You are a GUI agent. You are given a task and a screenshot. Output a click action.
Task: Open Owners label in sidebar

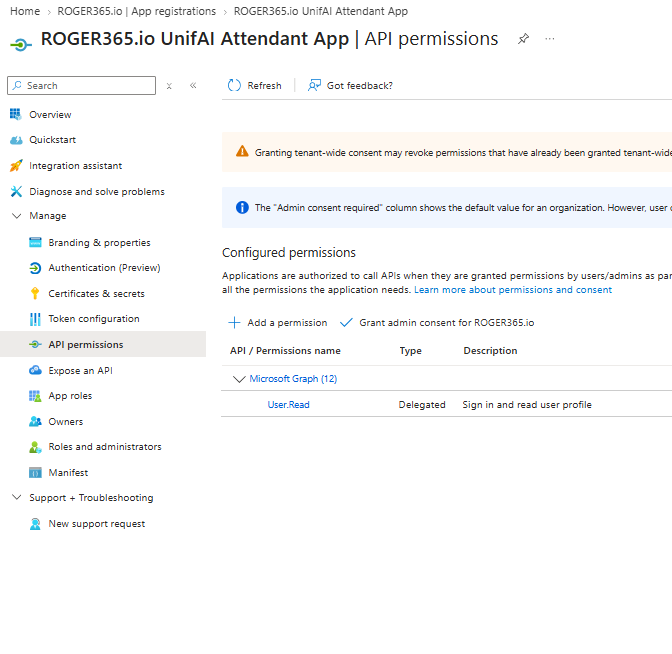[66, 422]
